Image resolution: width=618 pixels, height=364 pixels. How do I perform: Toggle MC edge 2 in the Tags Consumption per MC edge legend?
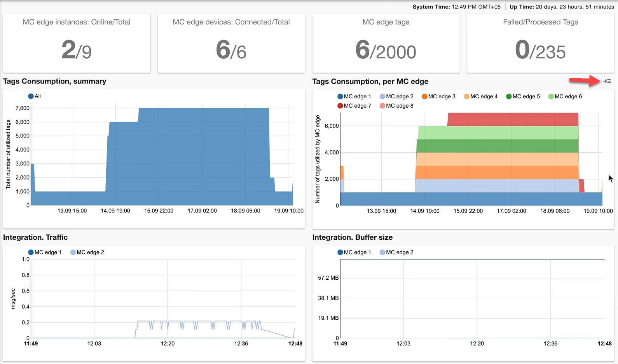coord(396,96)
